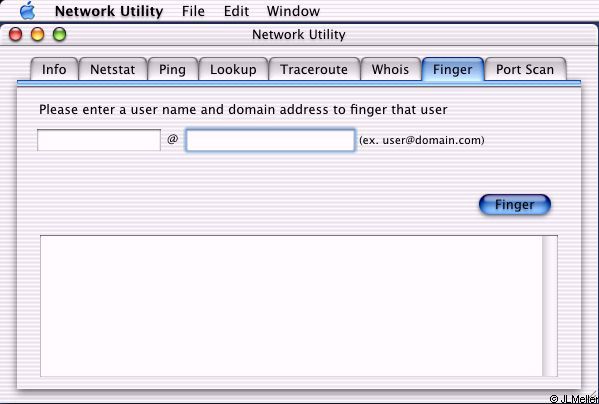Click the domain address input field
The width and height of the screenshot is (599, 404).
(x=270, y=140)
